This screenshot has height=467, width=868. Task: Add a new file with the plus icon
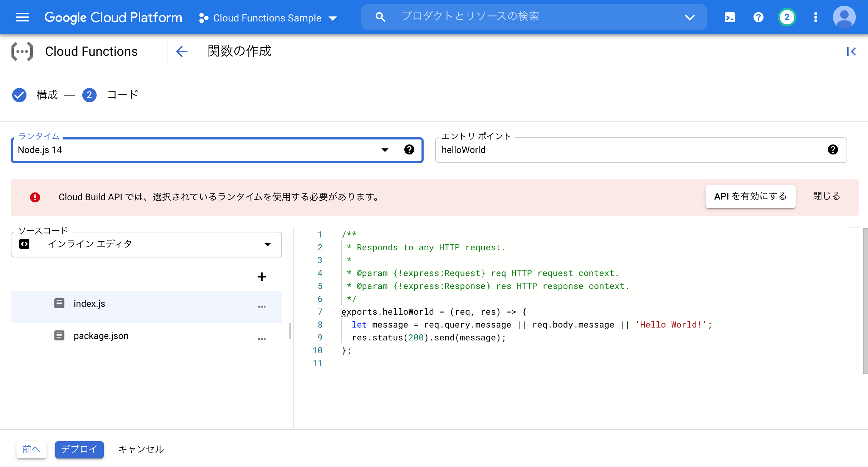point(262,276)
